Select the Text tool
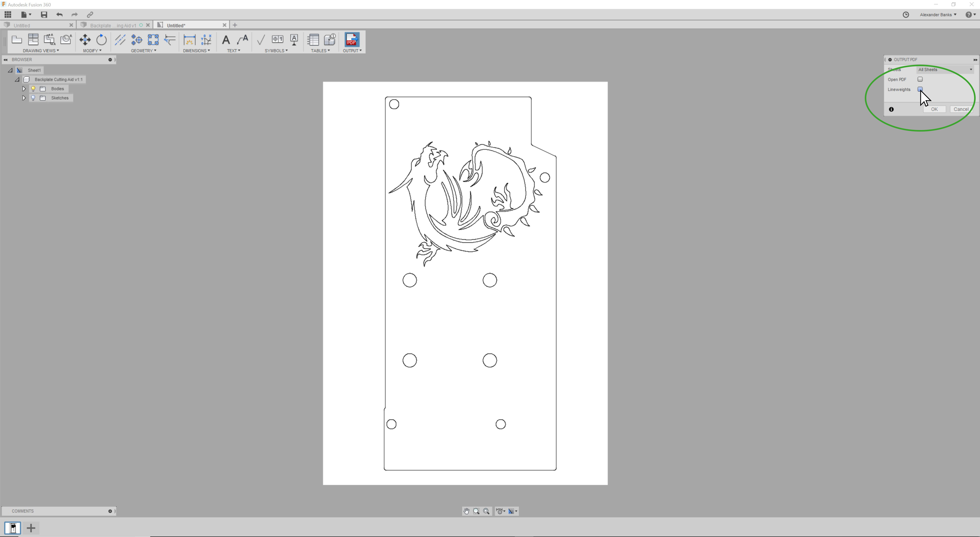Image resolution: width=980 pixels, height=537 pixels. 226,40
